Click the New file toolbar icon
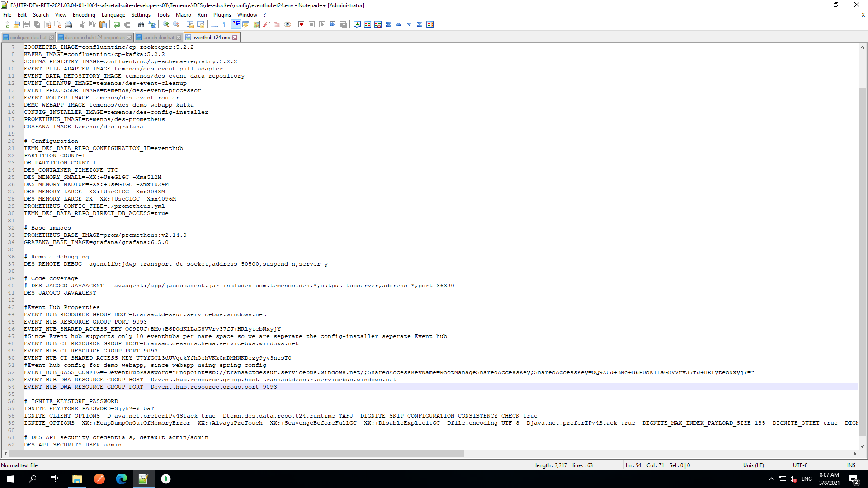The width and height of the screenshot is (868, 488). [x=6, y=24]
